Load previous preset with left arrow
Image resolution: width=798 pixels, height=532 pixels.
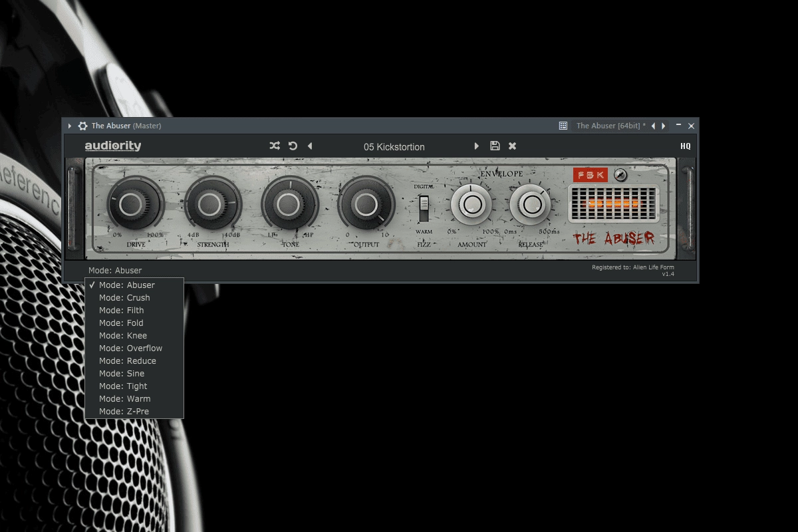coord(310,146)
